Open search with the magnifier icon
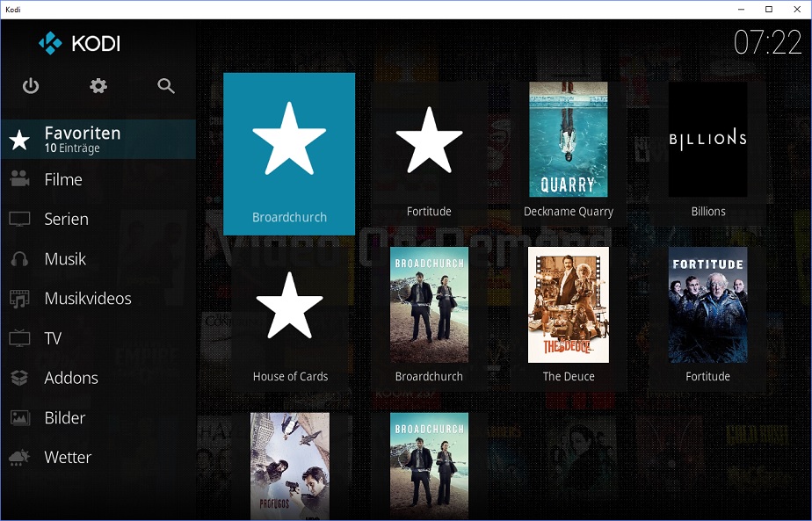The height and width of the screenshot is (521, 812). (x=166, y=85)
